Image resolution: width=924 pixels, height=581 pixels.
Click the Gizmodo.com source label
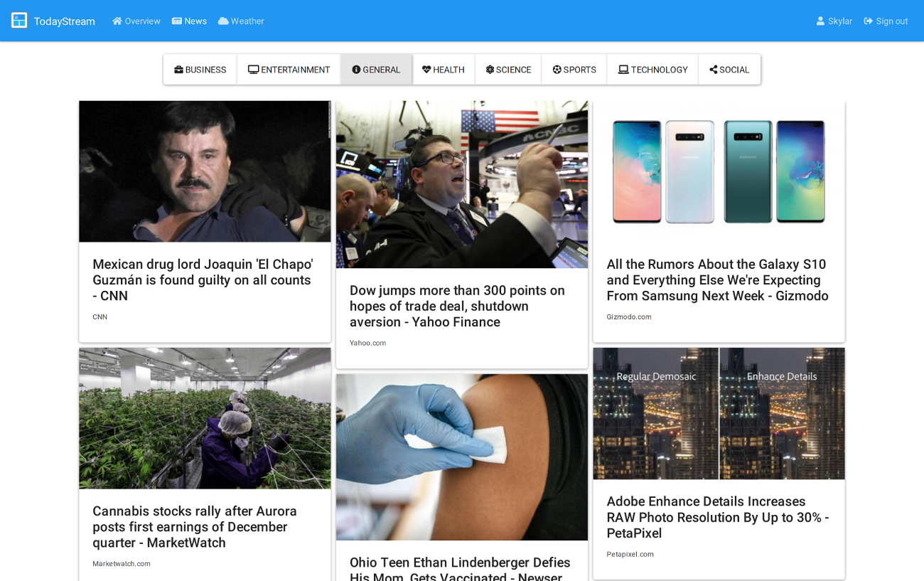[629, 317]
